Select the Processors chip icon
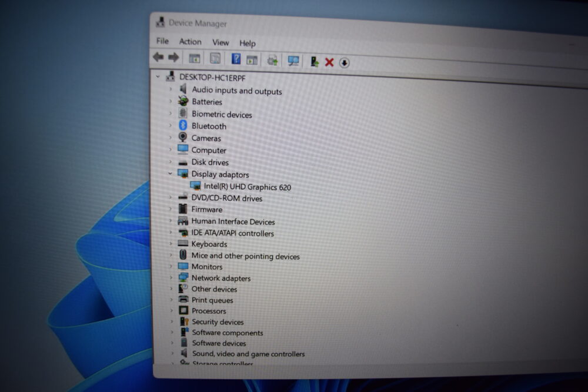This screenshot has width=588, height=392. (183, 310)
